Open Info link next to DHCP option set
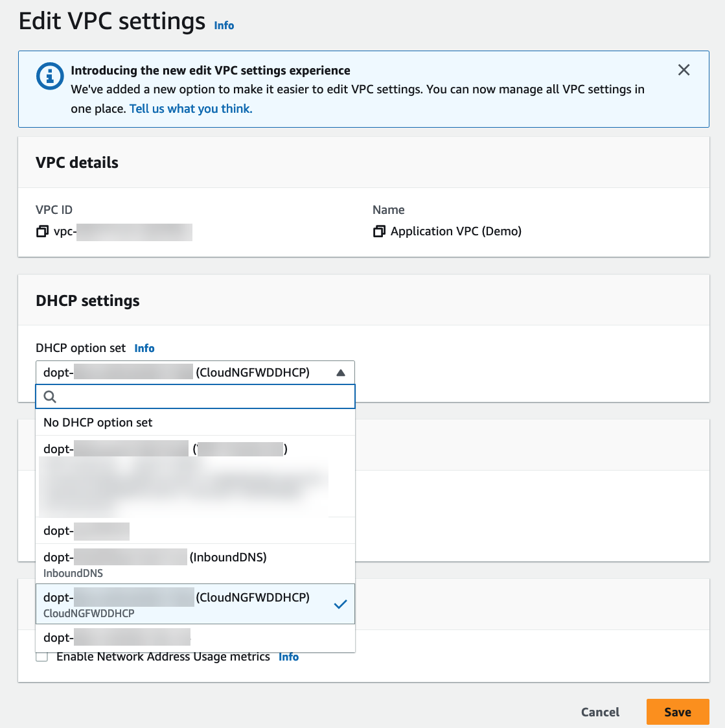The height and width of the screenshot is (728, 725). [144, 348]
